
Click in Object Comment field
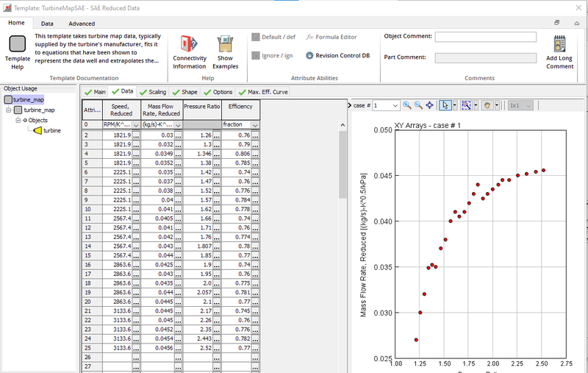pyautogui.click(x=485, y=37)
